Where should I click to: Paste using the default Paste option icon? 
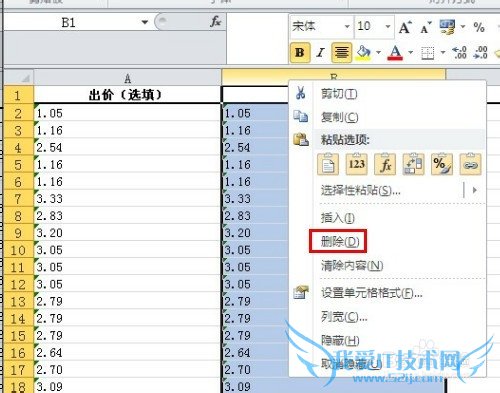click(328, 164)
